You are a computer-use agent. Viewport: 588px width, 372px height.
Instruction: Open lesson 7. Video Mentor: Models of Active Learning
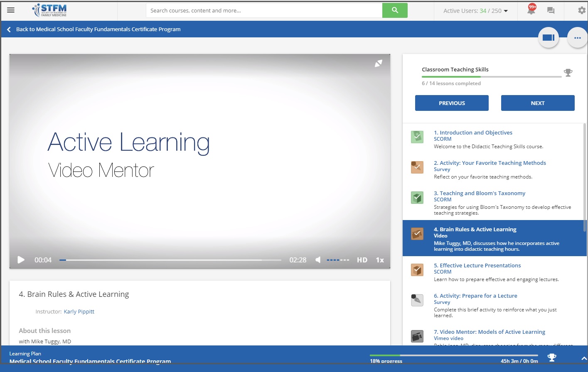490,332
